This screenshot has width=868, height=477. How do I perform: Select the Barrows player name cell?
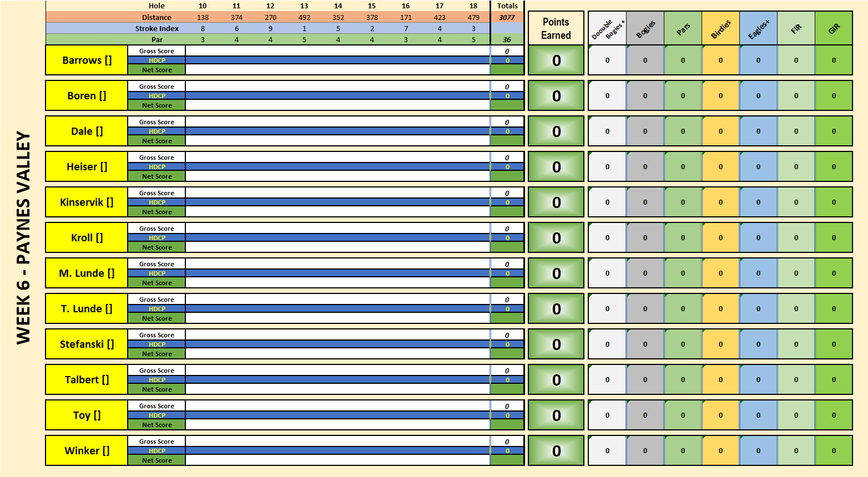[x=87, y=60]
